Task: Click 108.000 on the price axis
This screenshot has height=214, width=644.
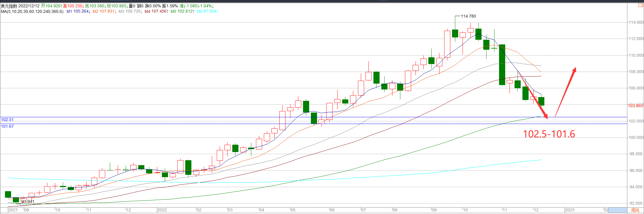Action: pos(636,72)
